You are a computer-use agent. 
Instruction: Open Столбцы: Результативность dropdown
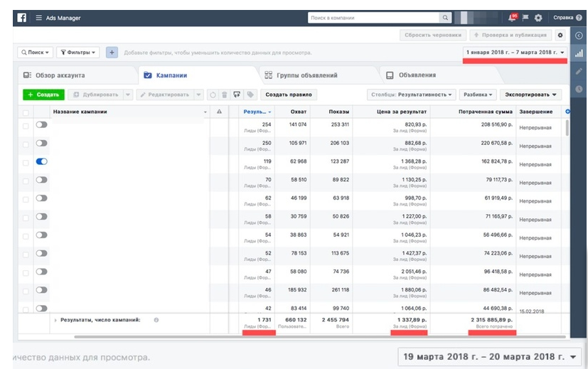point(412,95)
